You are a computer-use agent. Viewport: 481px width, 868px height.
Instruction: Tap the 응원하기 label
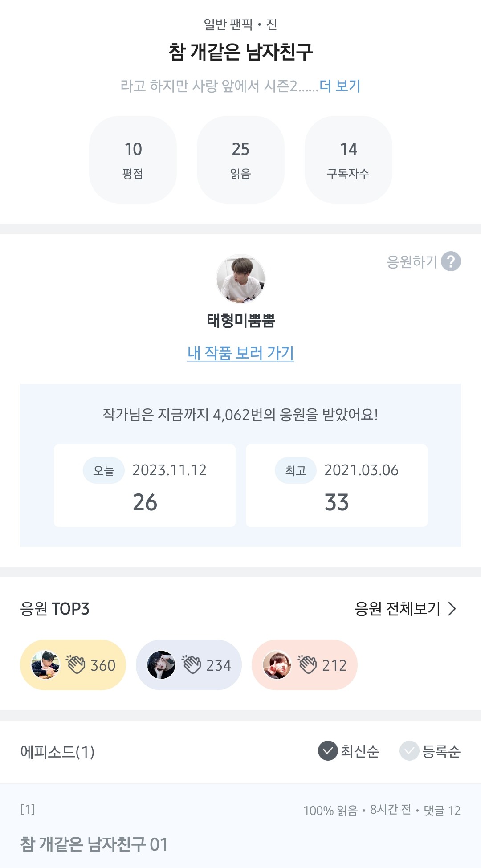coord(412,261)
